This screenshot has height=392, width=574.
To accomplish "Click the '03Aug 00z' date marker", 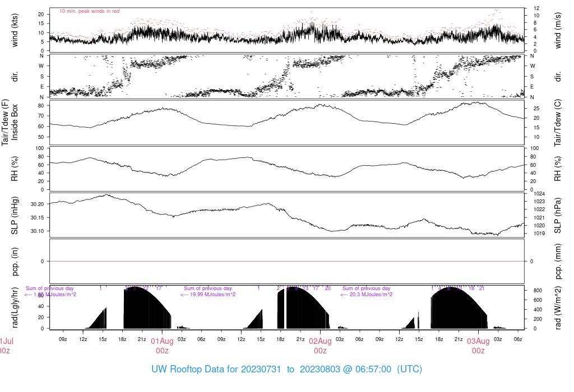I will 478,346.
